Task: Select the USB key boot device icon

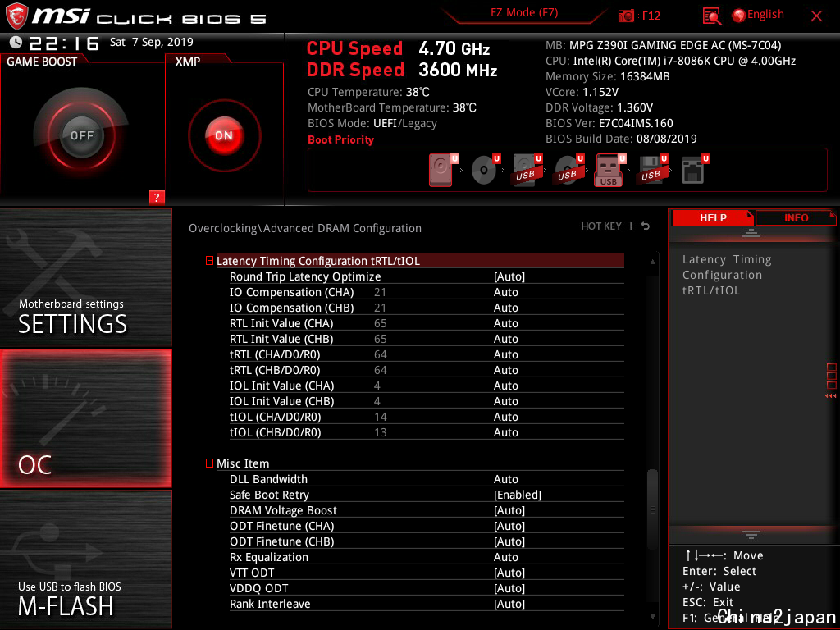Action: [609, 170]
